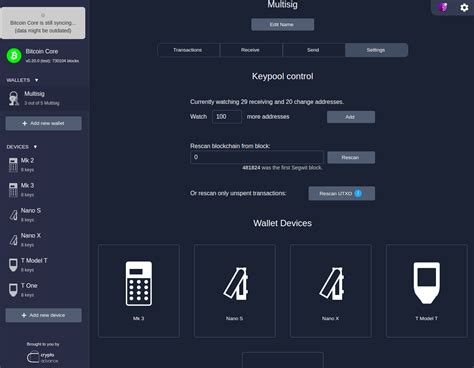Click the Mk 3 sidebar device icon
Image resolution: width=474 pixels, height=368 pixels.
(13, 190)
